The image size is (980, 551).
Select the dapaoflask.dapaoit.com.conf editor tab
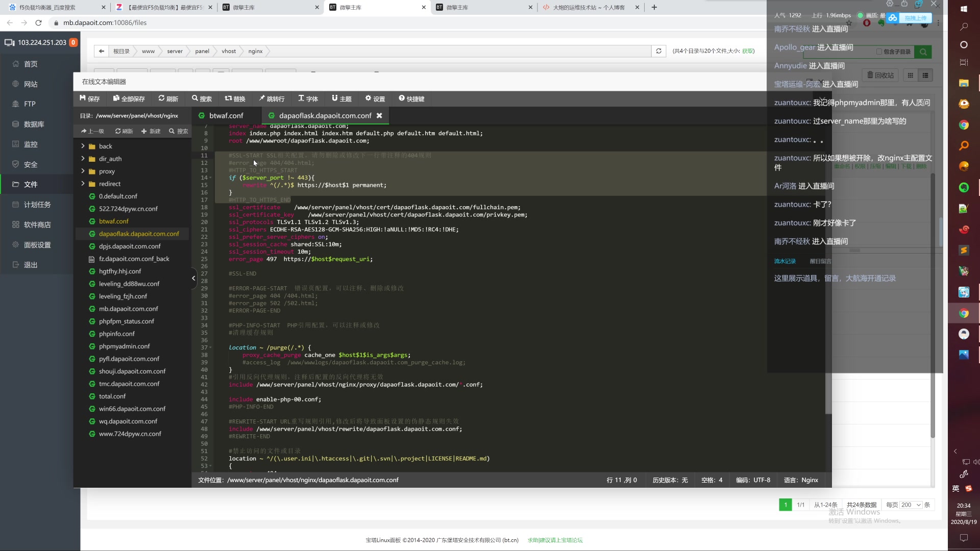click(x=325, y=115)
